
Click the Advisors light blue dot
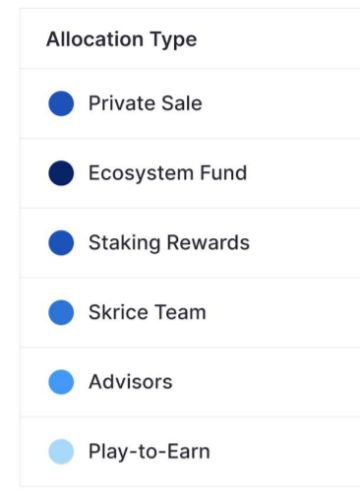point(61,382)
